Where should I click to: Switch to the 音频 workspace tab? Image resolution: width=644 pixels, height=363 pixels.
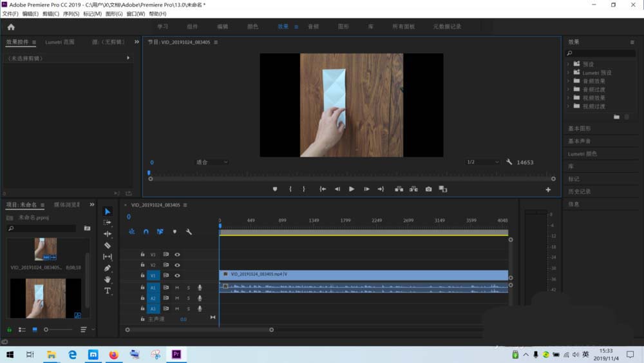click(x=313, y=26)
